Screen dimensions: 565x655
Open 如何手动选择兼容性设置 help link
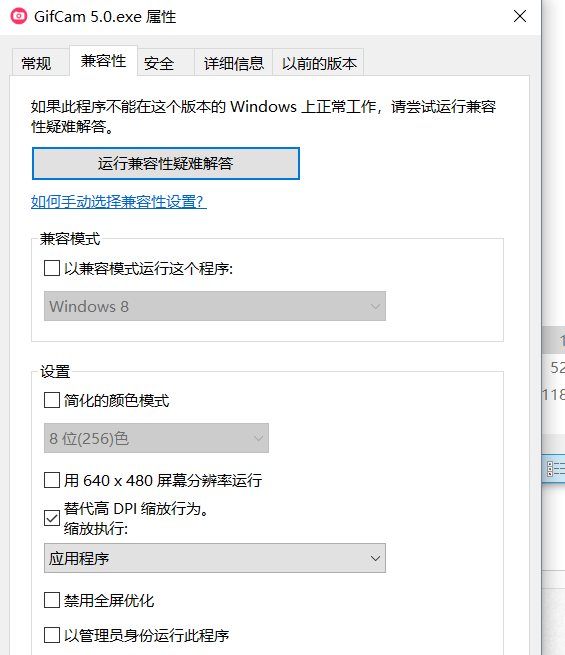119,202
